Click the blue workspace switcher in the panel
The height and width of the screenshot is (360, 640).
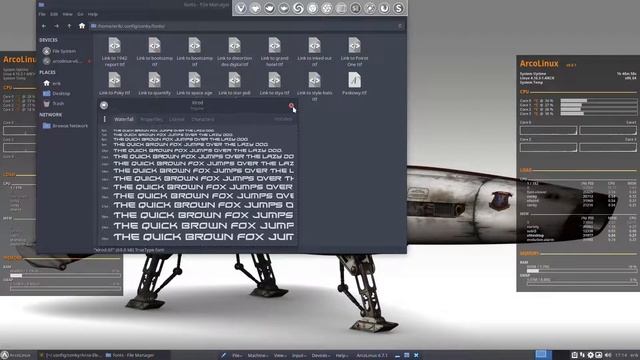(544, 354)
